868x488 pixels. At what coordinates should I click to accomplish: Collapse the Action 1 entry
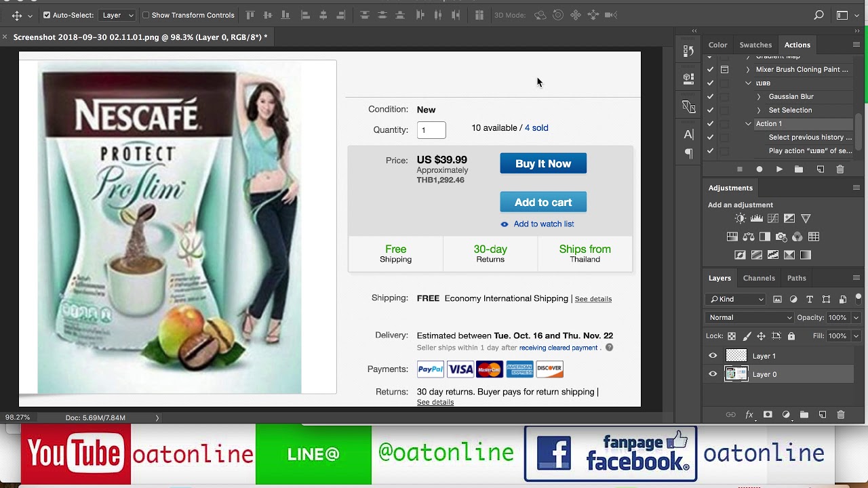coord(748,123)
